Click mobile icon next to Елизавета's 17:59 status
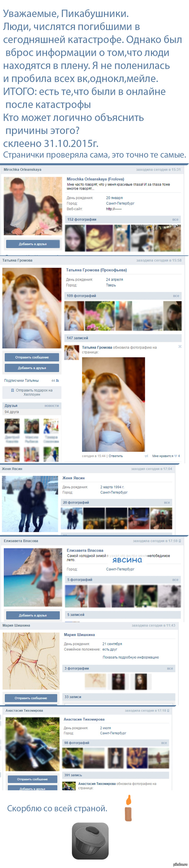189x868 pixels. [180, 541]
